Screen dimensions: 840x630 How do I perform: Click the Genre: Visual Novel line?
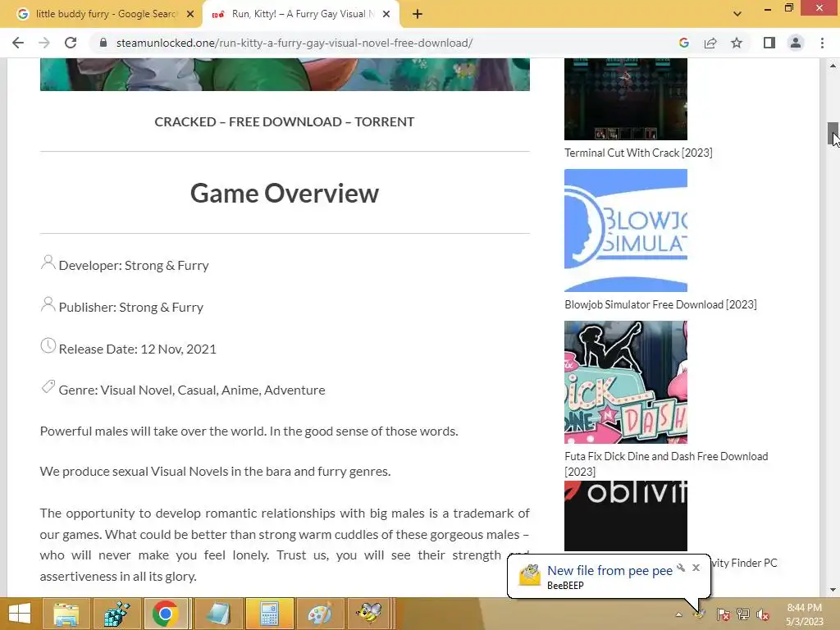(191, 390)
